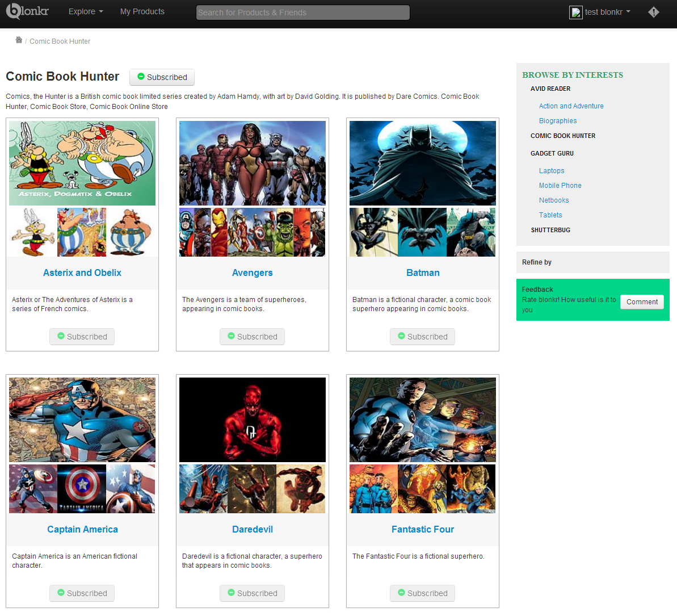
Task: Expand the Explore dropdown menu
Action: coord(86,12)
